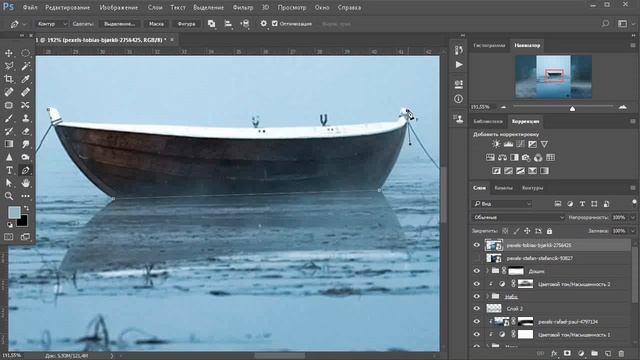640x360 pixels.
Task: Select the Eyedropper tool
Action: tap(25, 79)
